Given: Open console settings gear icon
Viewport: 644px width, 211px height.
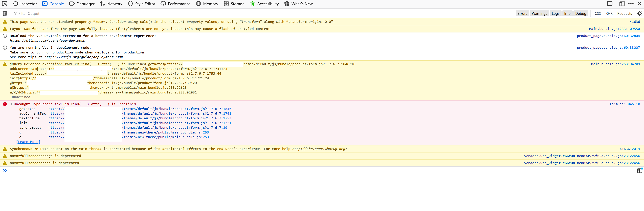Looking at the screenshot, I should click(x=639, y=13).
